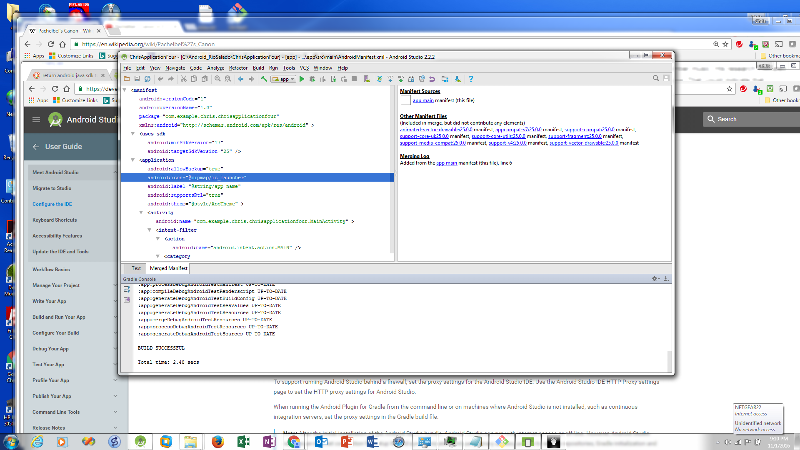The width and height of the screenshot is (800, 450).
Task: Click Configure the IDE in browser sidebar
Action: point(53,204)
